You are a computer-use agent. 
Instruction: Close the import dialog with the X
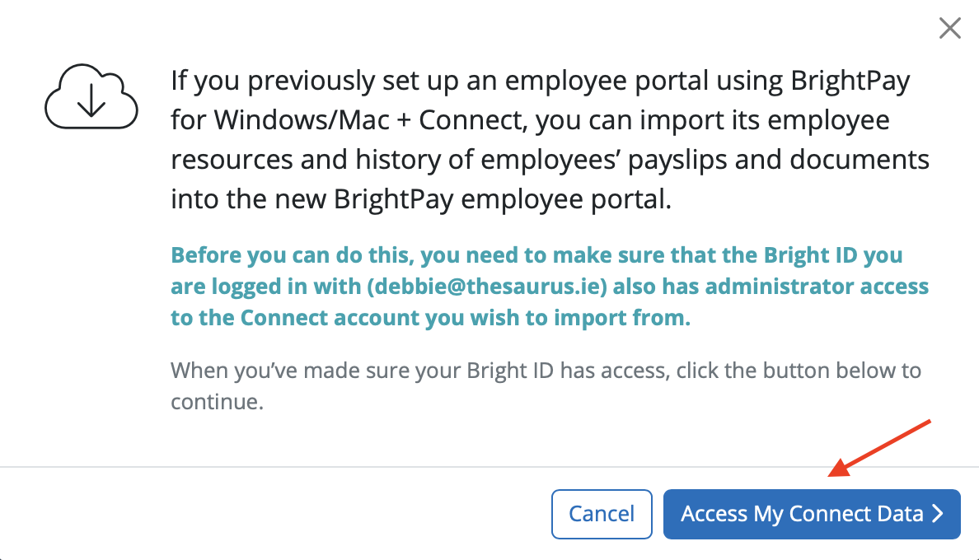click(950, 29)
